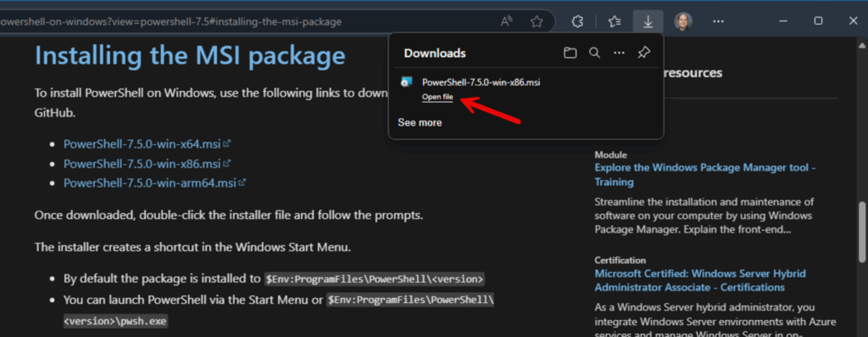Image resolution: width=868 pixels, height=337 pixels.
Task: Download PowerShell-7.5.0-win-x86.msi link on page
Action: [x=142, y=164]
